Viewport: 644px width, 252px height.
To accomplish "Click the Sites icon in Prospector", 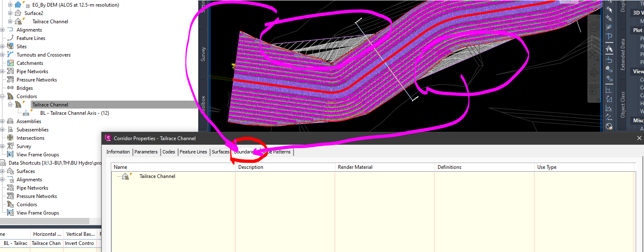I will click(x=11, y=46).
